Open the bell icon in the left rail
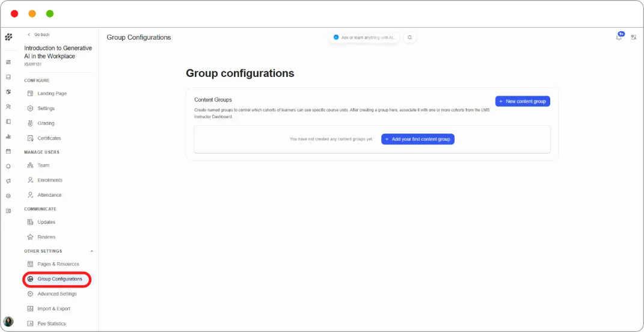 [8, 167]
